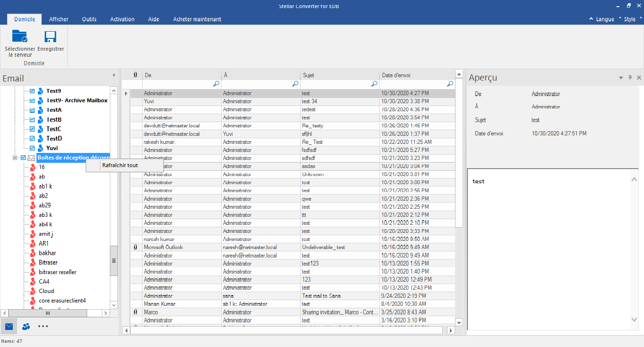The height and width of the screenshot is (347, 644).
Task: Choose Rafraîchir tout from context menu
Action: click(x=125, y=165)
